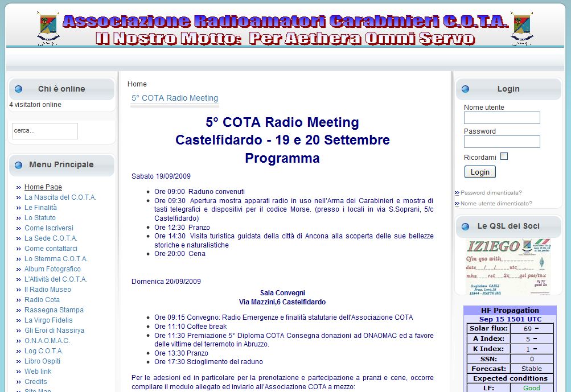Open Credits menu item
Screen dimensions: 571x392
[x=36, y=381]
